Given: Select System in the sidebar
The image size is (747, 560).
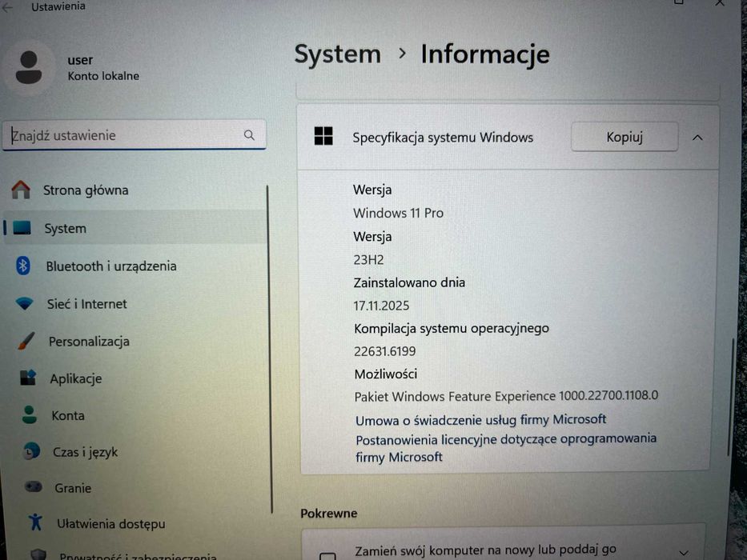Looking at the screenshot, I should coord(135,228).
